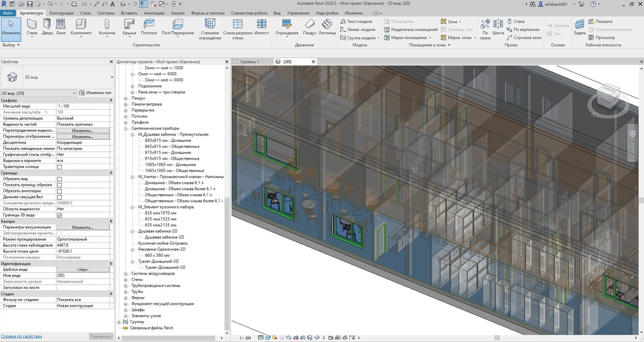Expand the Стены tree node
This screenshot has height=342, width=644.
(x=126, y=280)
